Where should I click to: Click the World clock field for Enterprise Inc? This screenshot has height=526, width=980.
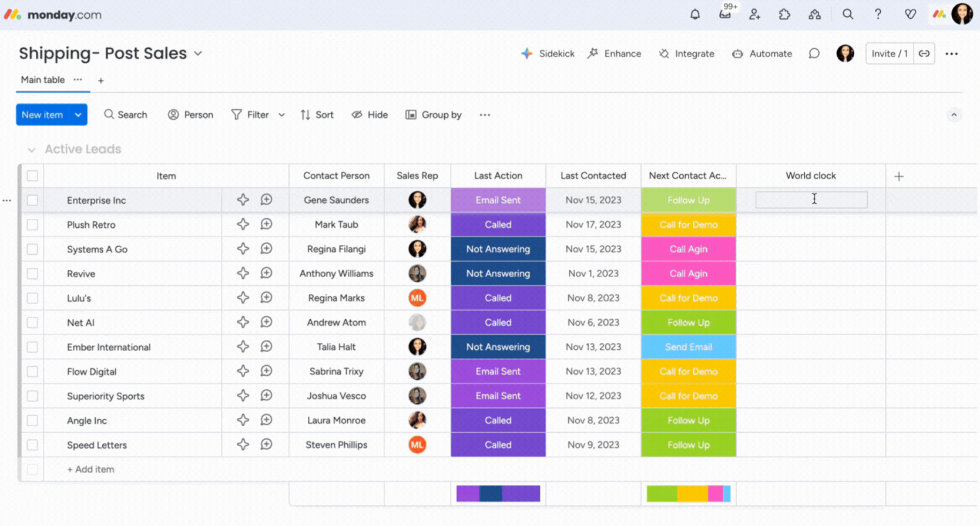[x=811, y=200]
